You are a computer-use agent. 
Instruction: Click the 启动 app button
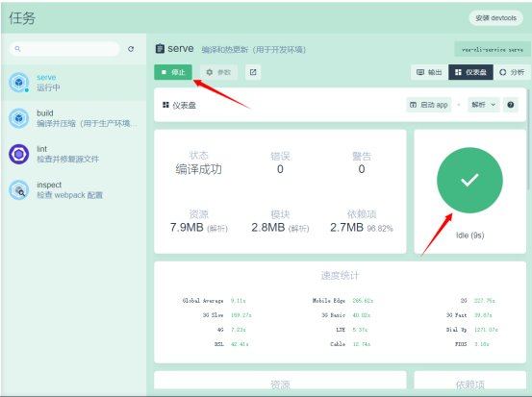click(x=429, y=105)
